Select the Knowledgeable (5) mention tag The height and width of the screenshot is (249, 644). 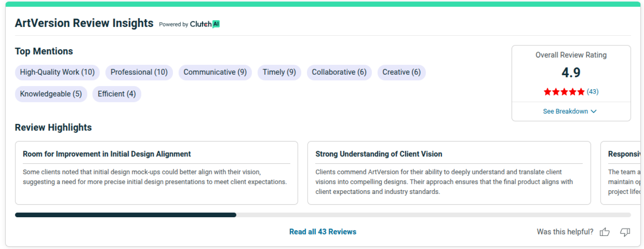click(x=51, y=94)
